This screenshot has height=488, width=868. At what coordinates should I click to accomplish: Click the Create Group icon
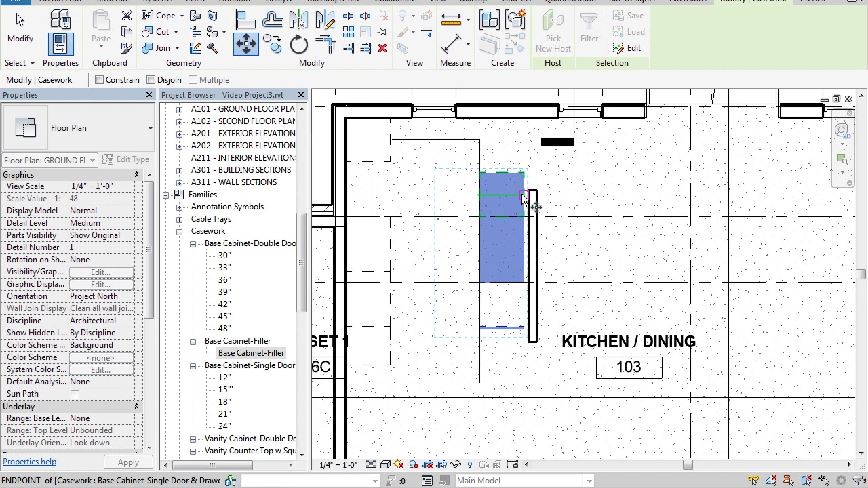click(516, 20)
